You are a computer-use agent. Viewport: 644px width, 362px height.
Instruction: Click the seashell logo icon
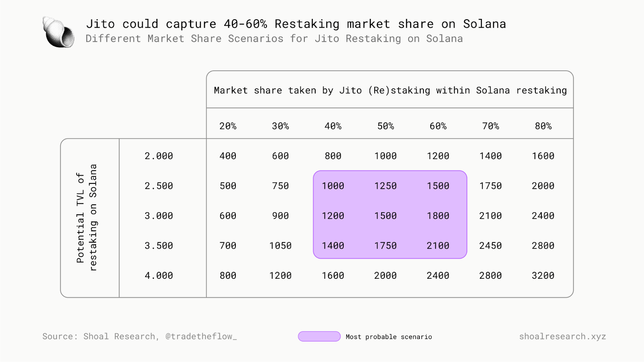click(x=58, y=32)
